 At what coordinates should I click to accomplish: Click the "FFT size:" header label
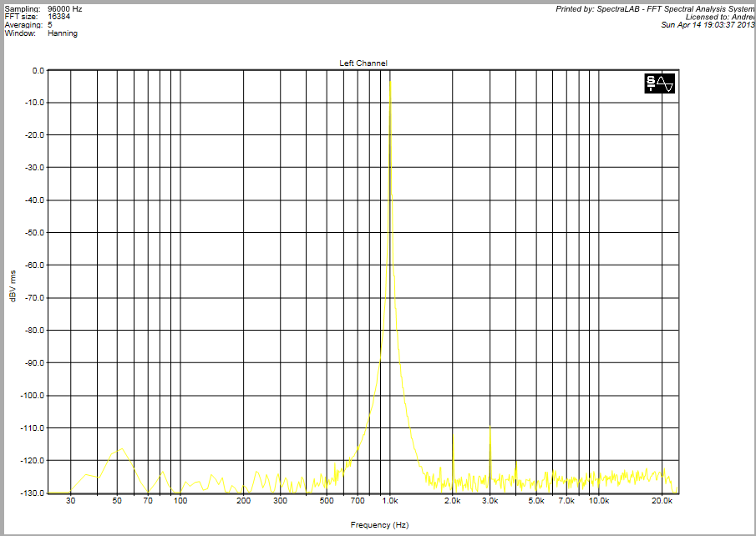coord(21,17)
